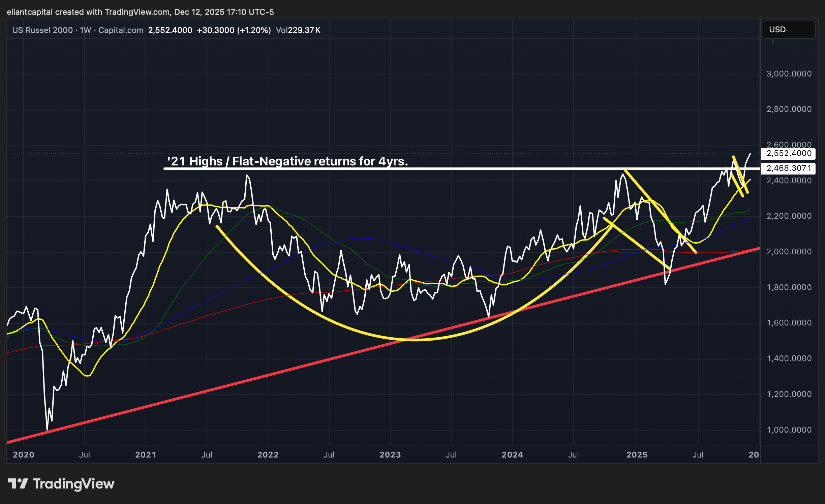The image size is (825, 504).
Task: Click the 2024 label on time axis
Action: 512,455
